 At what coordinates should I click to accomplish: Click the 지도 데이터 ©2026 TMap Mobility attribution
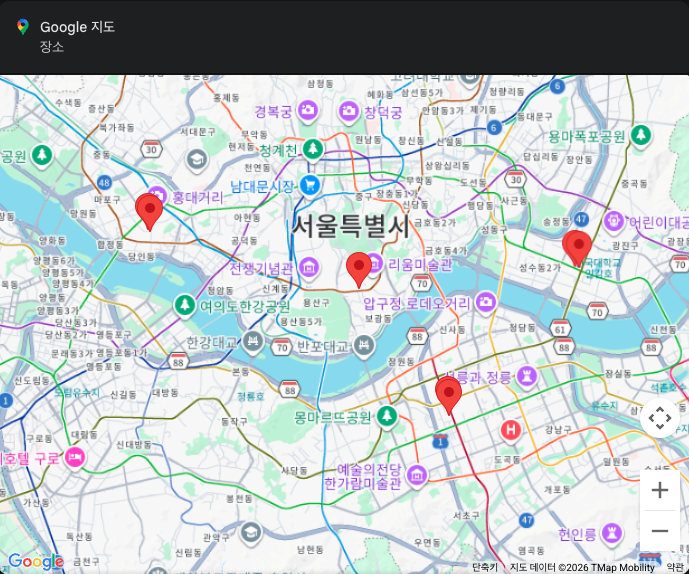coord(582,567)
